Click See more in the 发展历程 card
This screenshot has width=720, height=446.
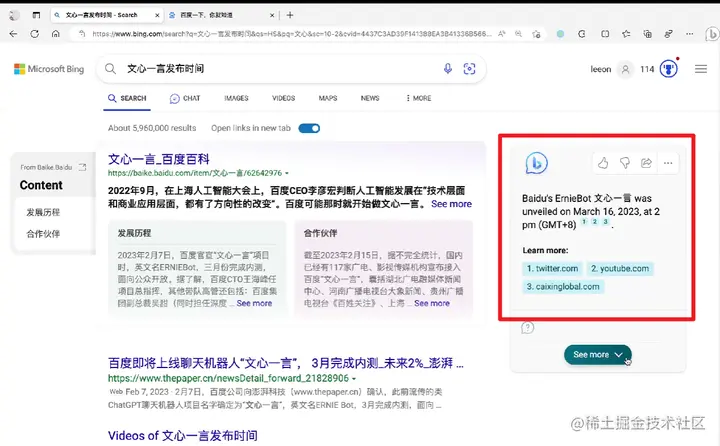click(x=254, y=303)
